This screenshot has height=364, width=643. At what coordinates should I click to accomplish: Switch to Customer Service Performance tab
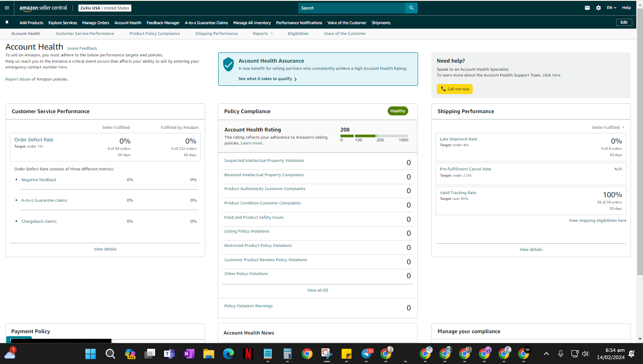[85, 34]
